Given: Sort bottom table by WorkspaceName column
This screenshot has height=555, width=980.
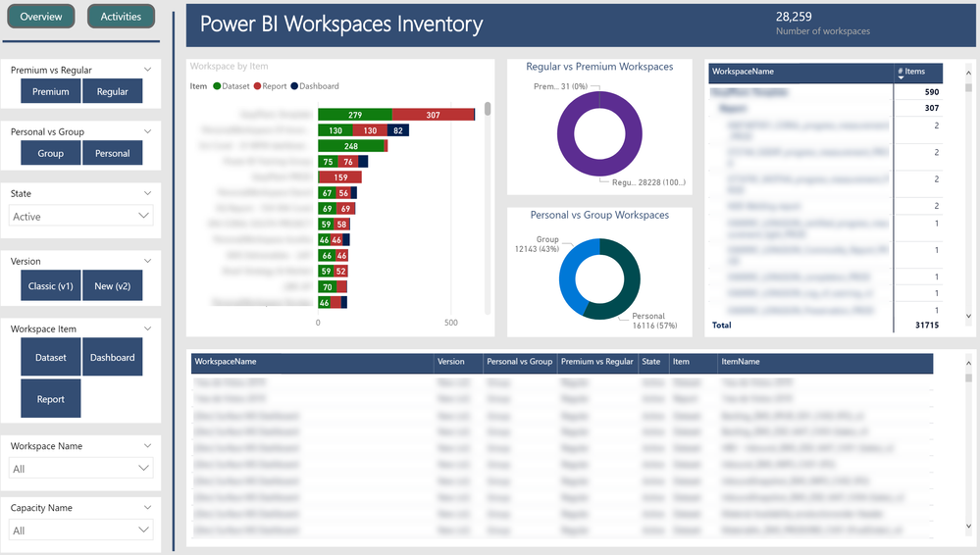Looking at the screenshot, I should tap(313, 363).
